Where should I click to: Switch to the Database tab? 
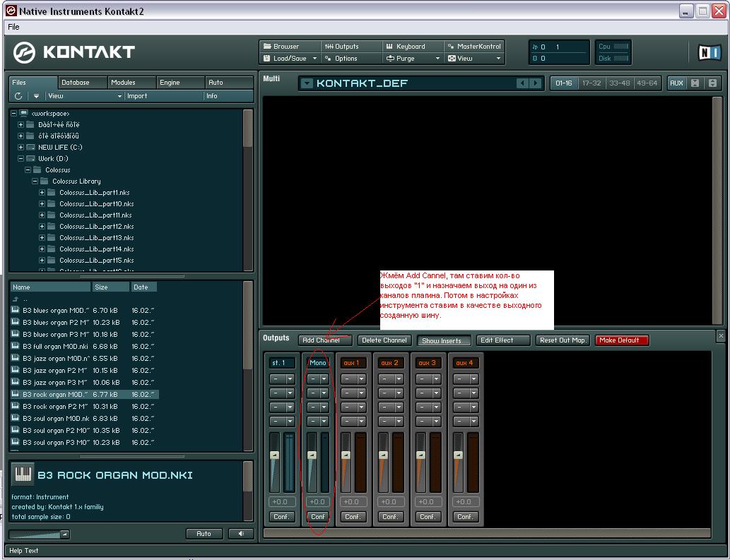[83, 83]
